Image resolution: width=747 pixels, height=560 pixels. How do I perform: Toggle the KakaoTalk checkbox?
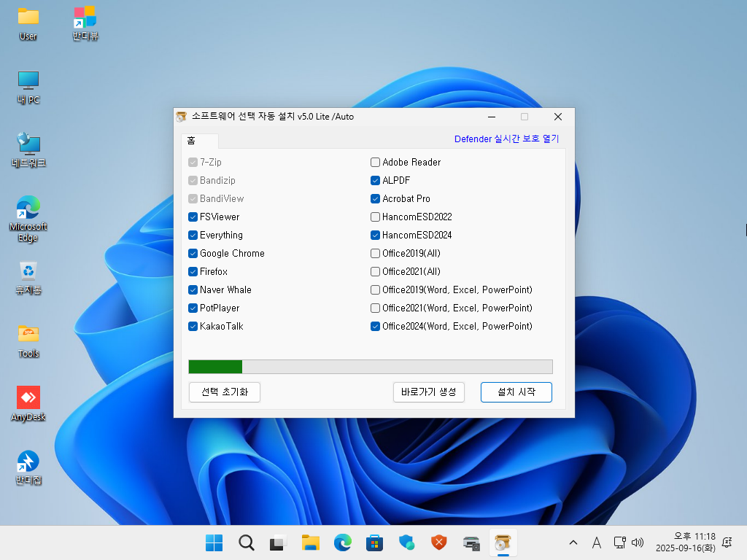coord(193,326)
